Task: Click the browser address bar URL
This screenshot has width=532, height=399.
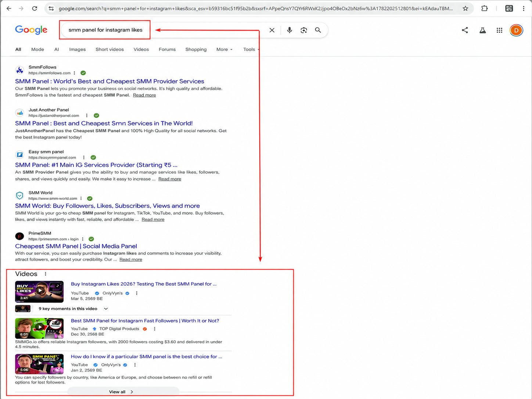Action: tap(256, 8)
